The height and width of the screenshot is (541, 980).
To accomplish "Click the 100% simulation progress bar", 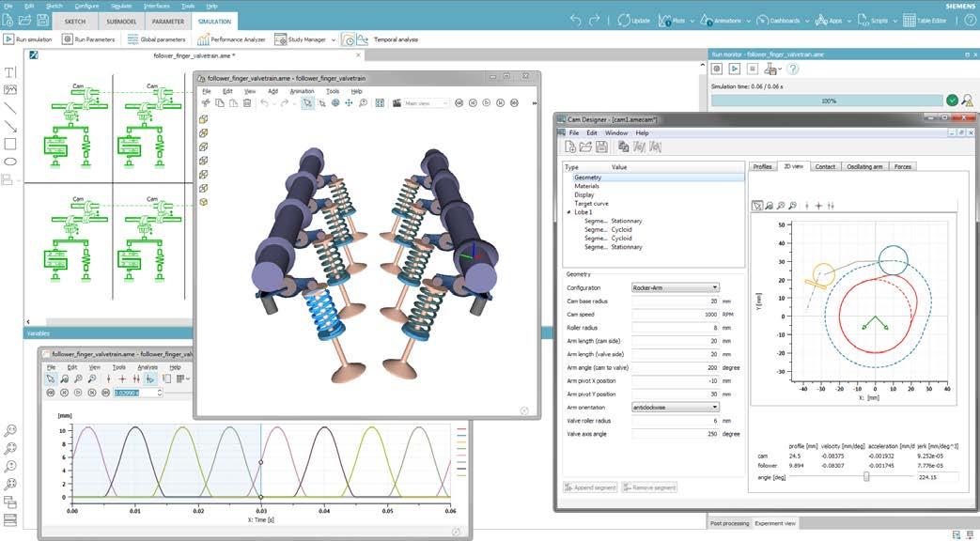I will point(828,100).
